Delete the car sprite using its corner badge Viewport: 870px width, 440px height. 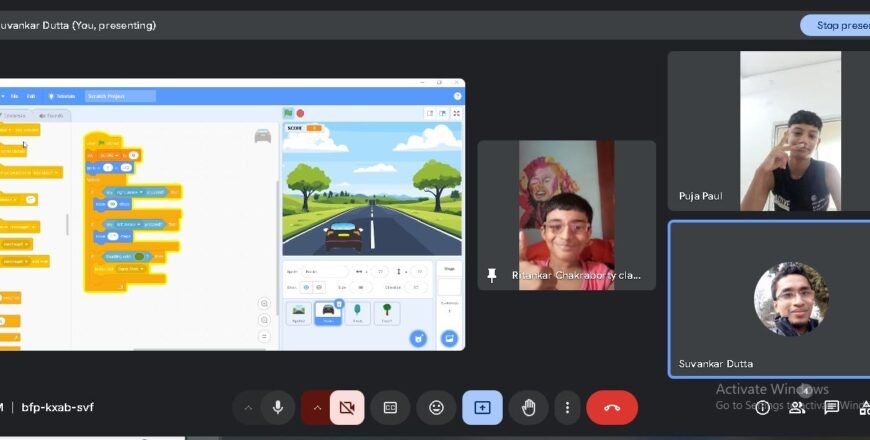tap(339, 304)
